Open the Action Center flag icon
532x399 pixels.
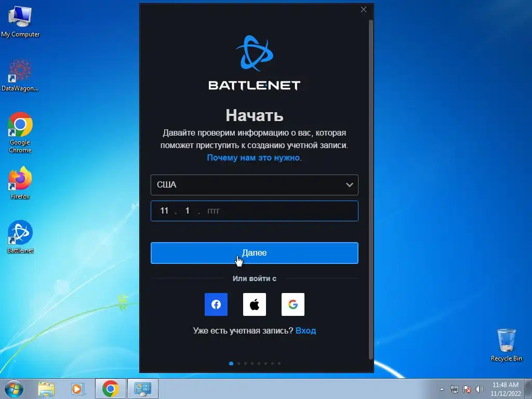pos(467,389)
